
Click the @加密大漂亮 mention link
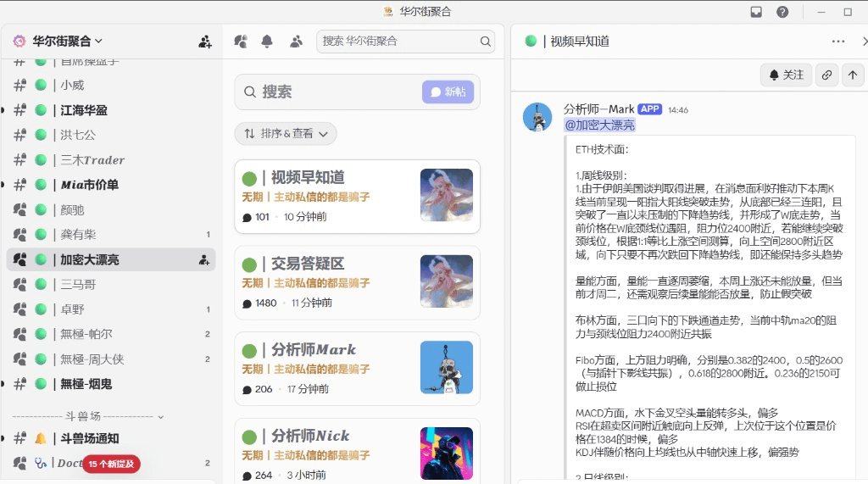(599, 125)
